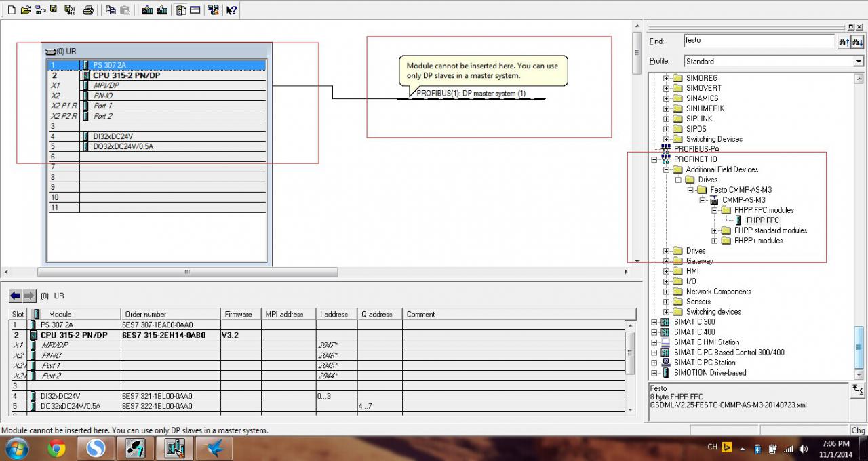The image size is (868, 461).
Task: Select CPU 315-2 PN/DP in rack
Action: [x=157, y=75]
